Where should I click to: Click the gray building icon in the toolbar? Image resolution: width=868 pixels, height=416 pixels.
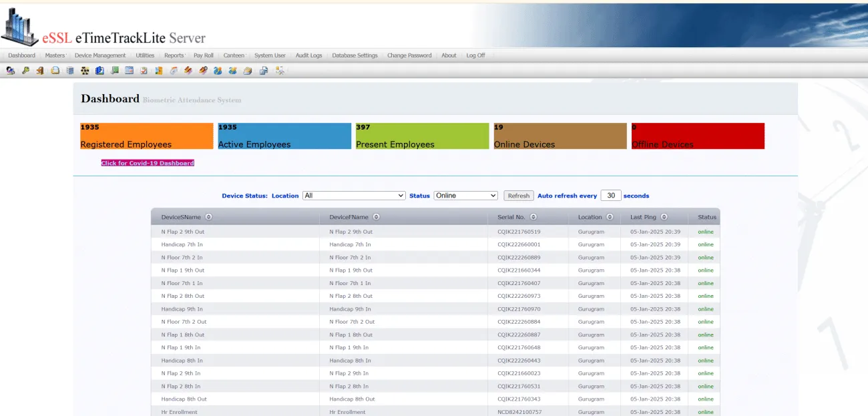point(70,70)
